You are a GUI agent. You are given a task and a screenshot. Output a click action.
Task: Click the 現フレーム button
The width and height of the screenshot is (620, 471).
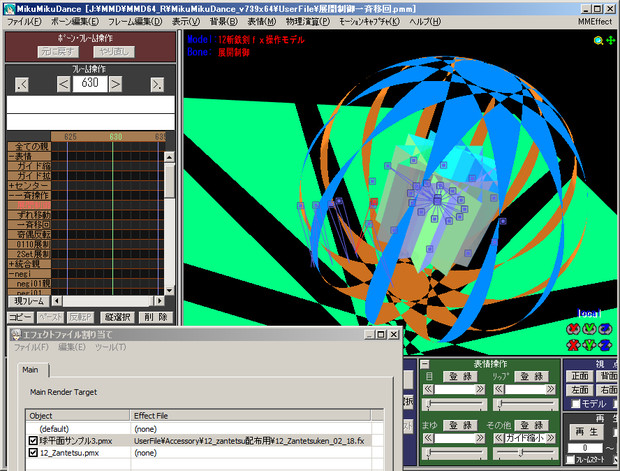[x=29, y=301]
